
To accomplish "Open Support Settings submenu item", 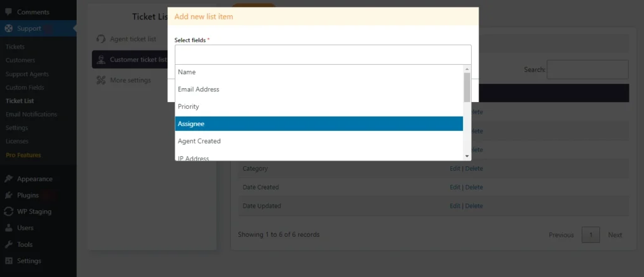I will click(17, 128).
